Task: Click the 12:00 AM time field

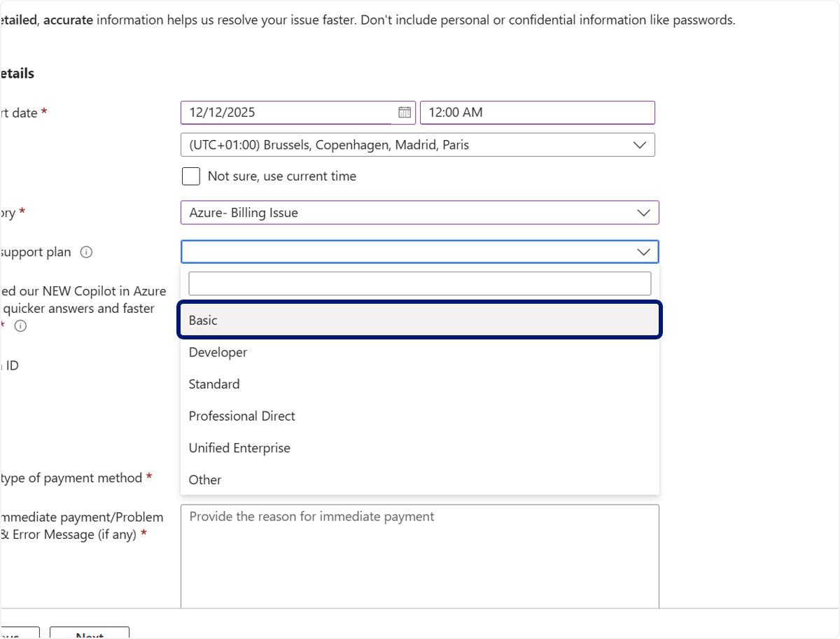Action: click(x=538, y=112)
